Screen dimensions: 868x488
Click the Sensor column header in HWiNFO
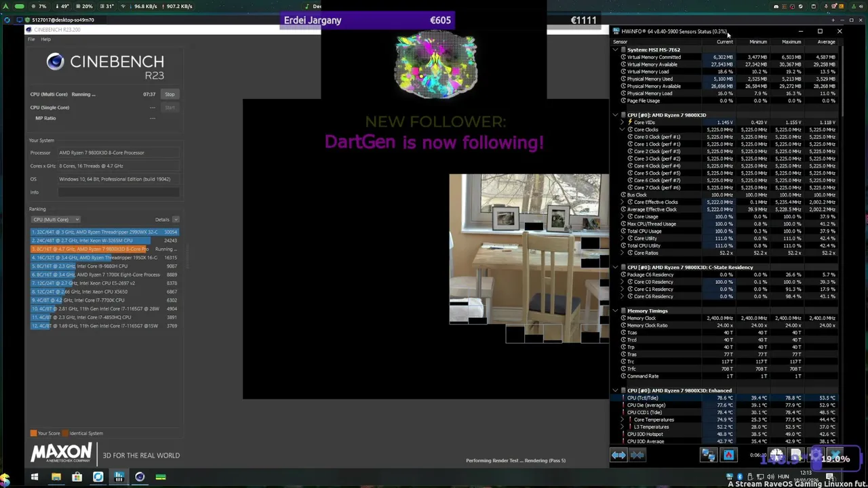tap(620, 42)
